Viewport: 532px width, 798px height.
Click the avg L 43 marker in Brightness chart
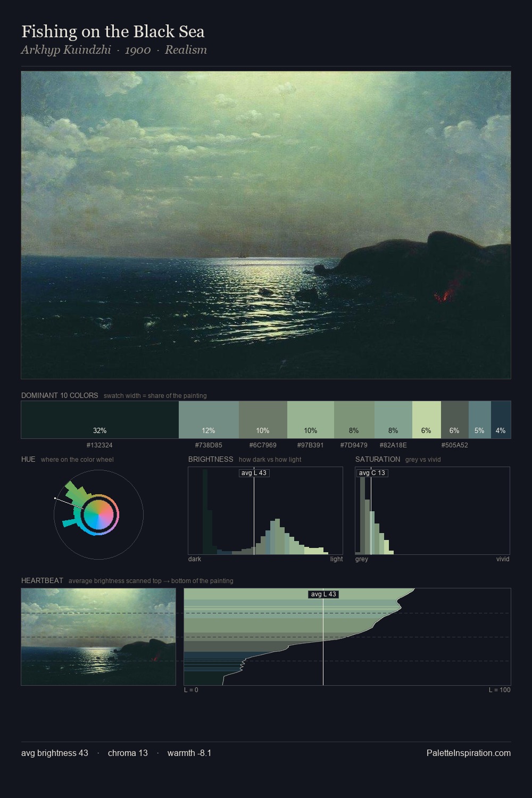click(254, 473)
